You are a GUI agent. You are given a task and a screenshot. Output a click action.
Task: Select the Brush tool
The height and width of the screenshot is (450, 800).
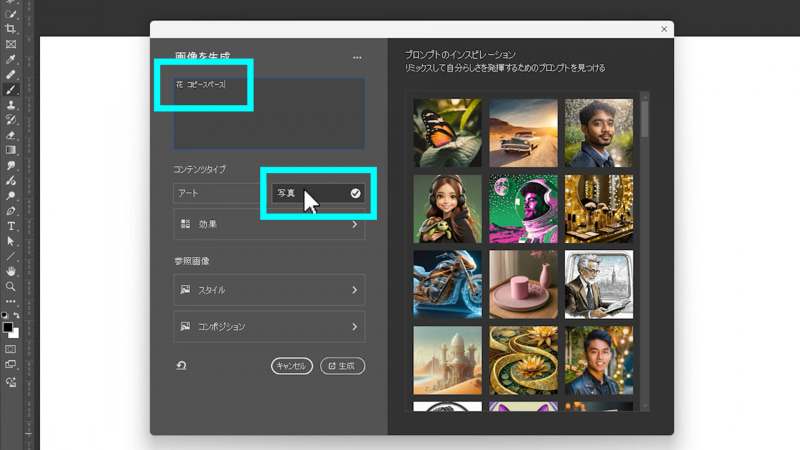coord(11,90)
